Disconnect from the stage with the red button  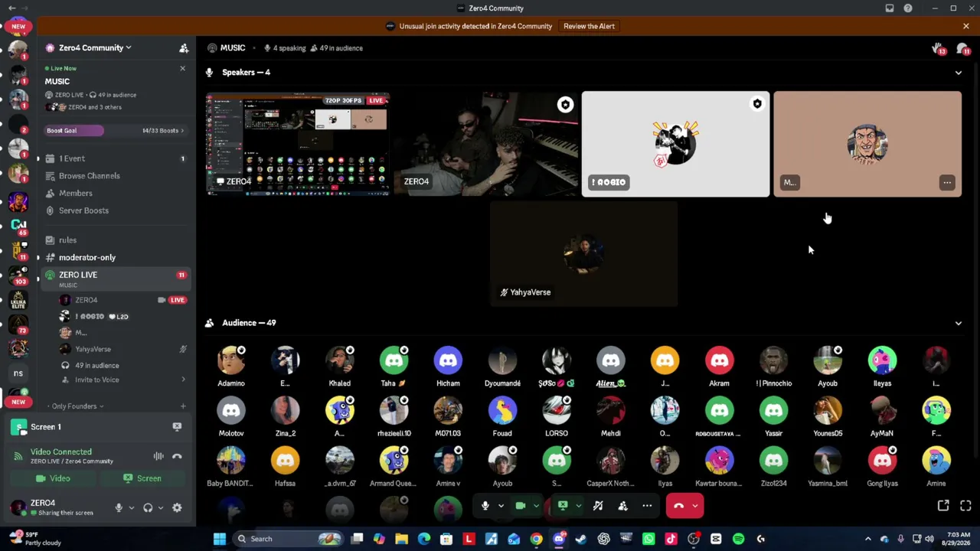coord(678,506)
